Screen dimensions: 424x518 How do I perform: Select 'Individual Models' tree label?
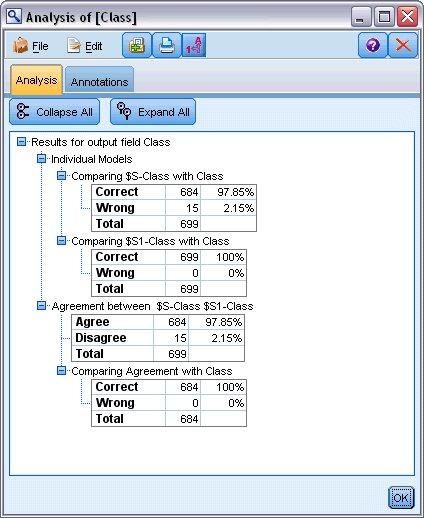(x=91, y=159)
